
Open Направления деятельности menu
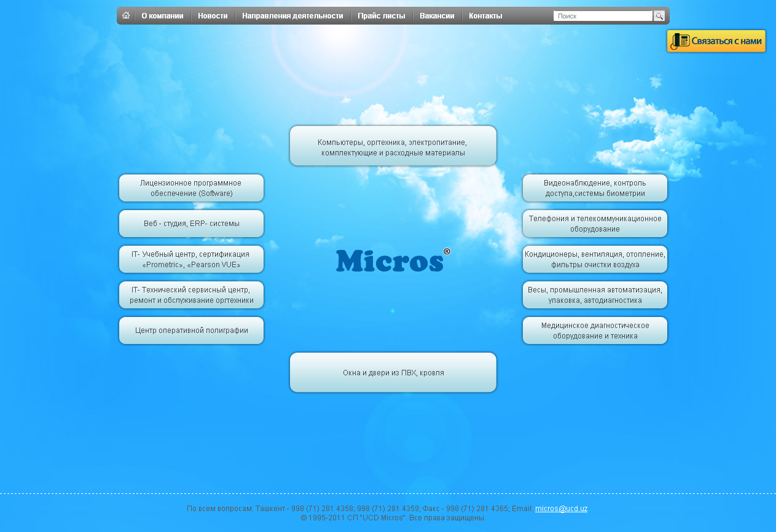(x=292, y=16)
